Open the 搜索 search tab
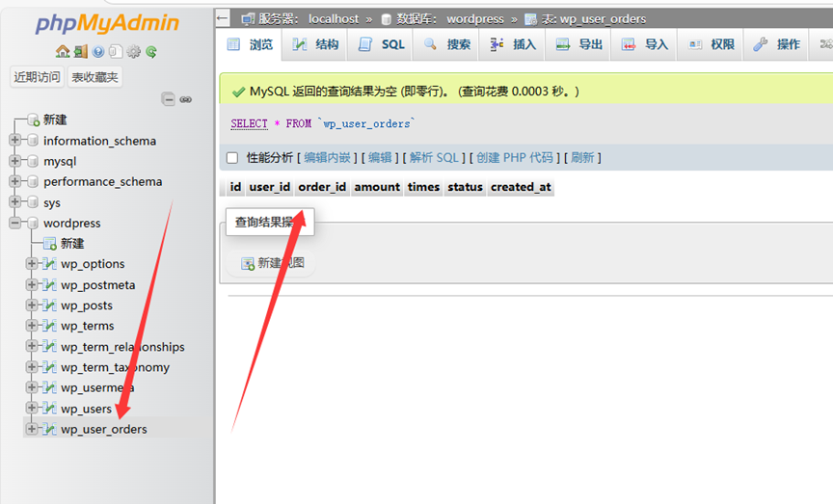This screenshot has width=833, height=504. tap(446, 44)
